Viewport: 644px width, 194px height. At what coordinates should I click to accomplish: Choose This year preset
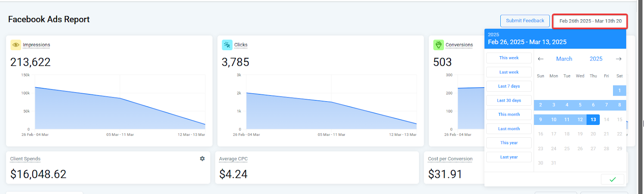pos(509,143)
